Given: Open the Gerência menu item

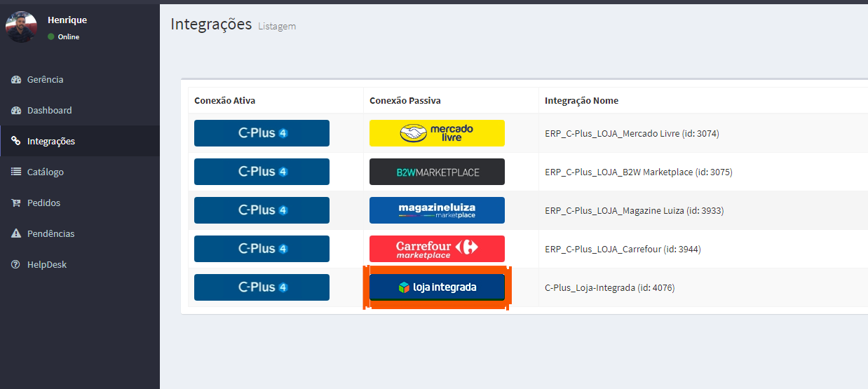Looking at the screenshot, I should coord(80,80).
